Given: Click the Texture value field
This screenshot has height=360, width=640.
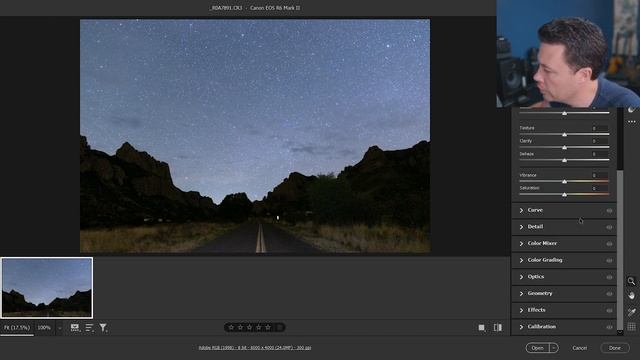Looking at the screenshot, I should point(600,128).
